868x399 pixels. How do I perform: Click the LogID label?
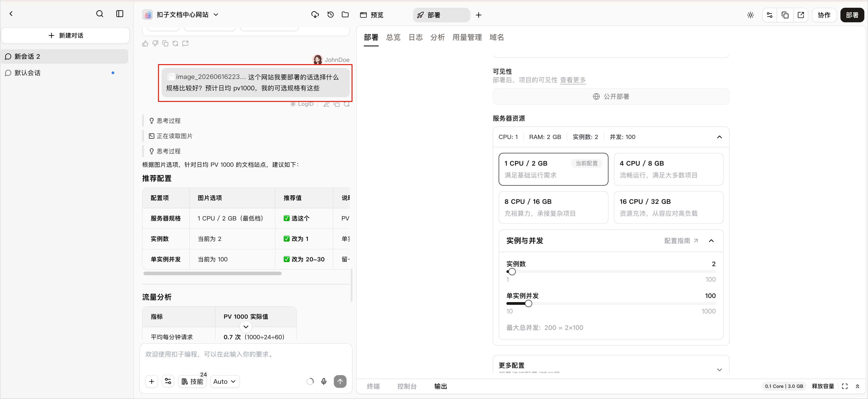coord(302,104)
